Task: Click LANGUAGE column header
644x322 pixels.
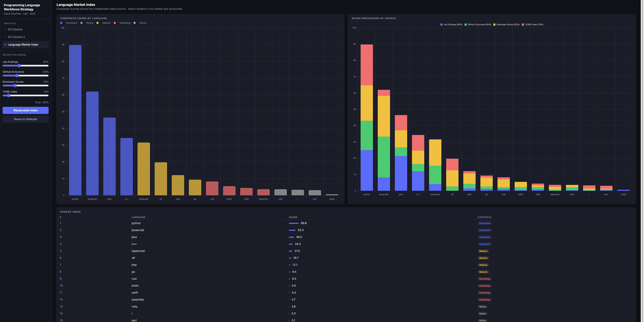Action: point(139,217)
